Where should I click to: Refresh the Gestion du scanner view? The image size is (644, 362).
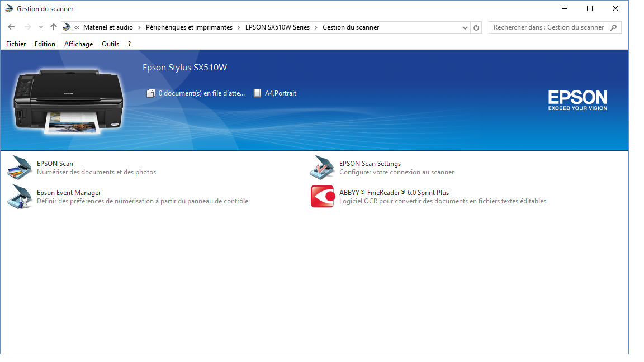[x=476, y=27]
